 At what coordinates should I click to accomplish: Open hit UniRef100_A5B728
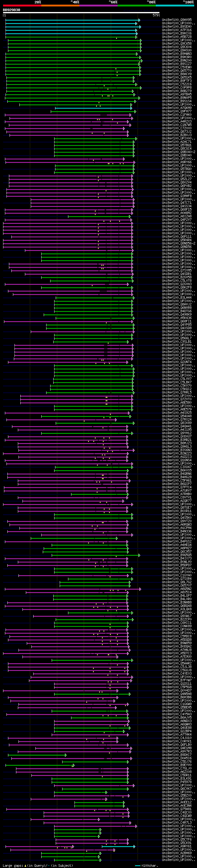[177, 37]
